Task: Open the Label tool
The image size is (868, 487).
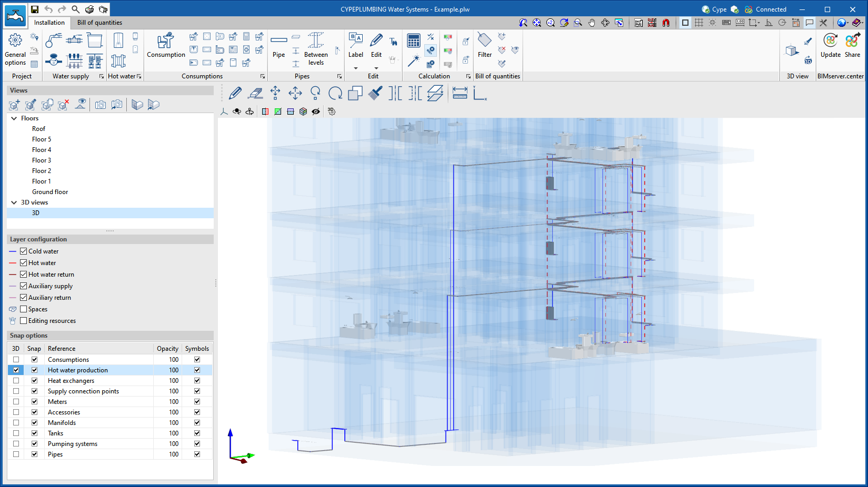Action: point(356,45)
